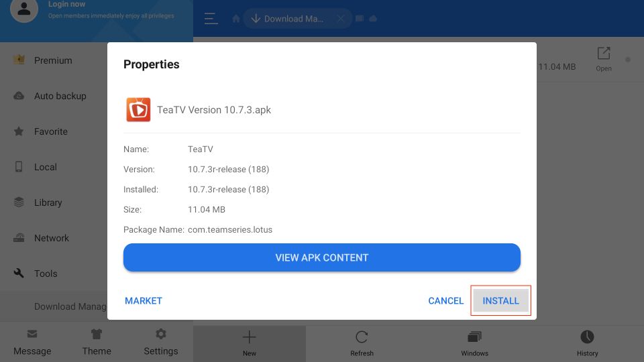
Task: Open the Local phone icon
Action: tap(19, 167)
